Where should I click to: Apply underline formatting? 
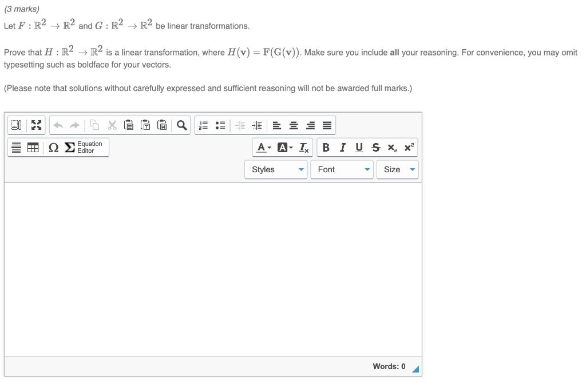[x=358, y=147]
